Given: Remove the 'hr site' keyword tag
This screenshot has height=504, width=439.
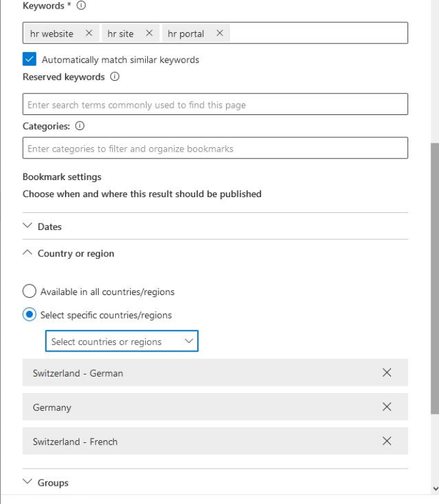Looking at the screenshot, I should (x=149, y=33).
